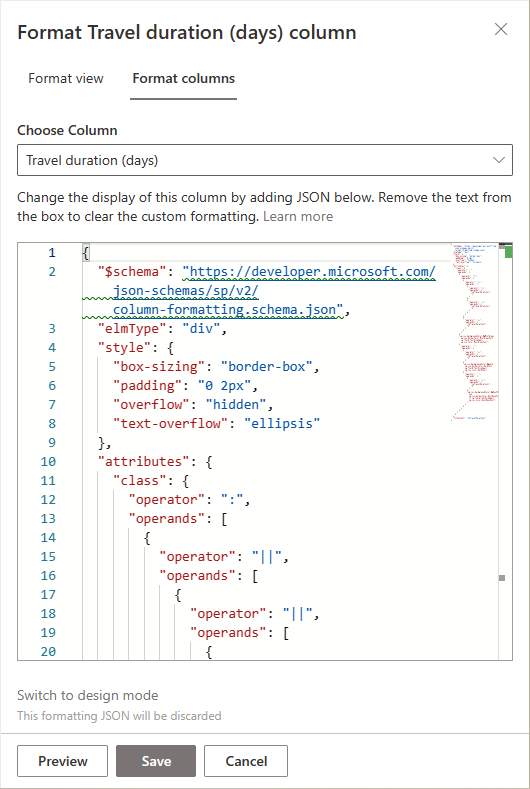Click the "div" value text
This screenshot has width=530, height=789.
pyautogui.click(x=202, y=329)
